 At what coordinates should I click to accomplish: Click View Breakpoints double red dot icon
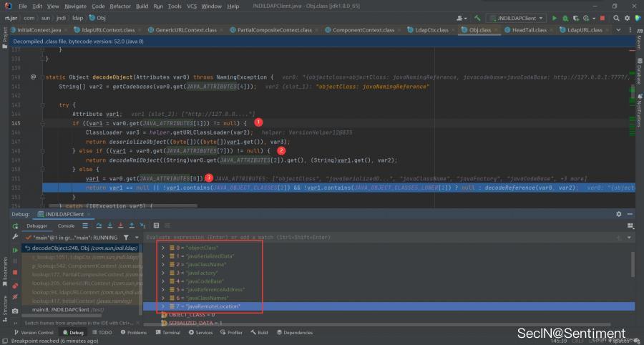pos(15,286)
